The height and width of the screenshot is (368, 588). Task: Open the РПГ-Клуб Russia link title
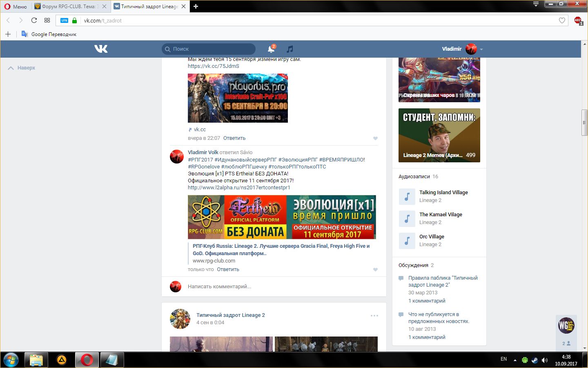[281, 249]
